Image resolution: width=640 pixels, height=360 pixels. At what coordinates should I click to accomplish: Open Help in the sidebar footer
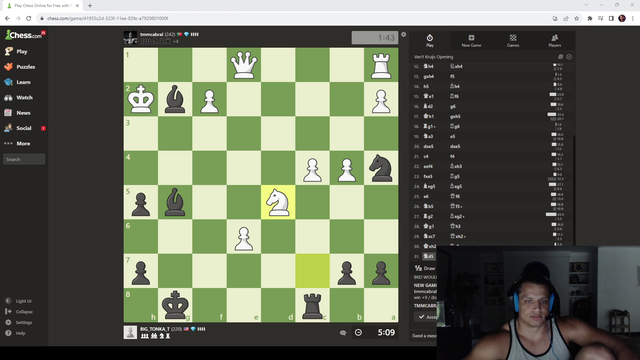tap(15, 333)
